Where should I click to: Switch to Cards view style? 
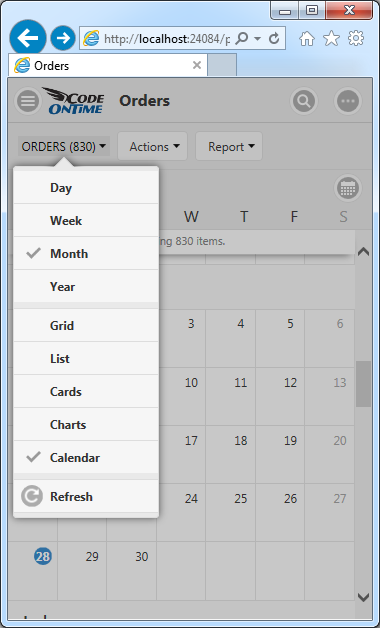[x=86, y=391]
